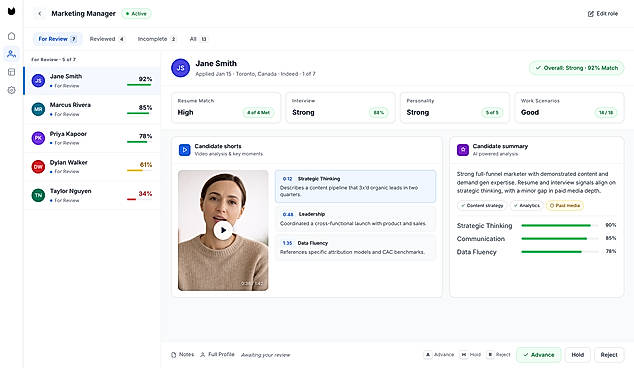
Task: Click the 34% score for Taylor Nguyen
Action: tap(145, 194)
